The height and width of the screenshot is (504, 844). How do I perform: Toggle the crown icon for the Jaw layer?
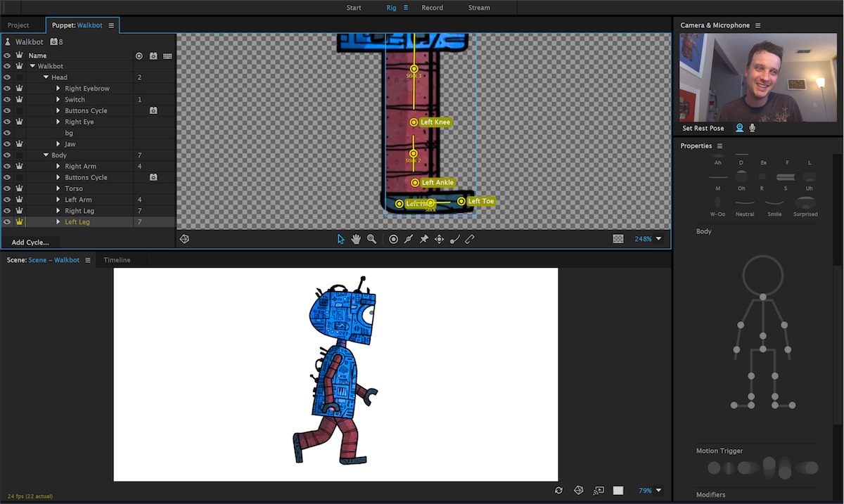(20, 144)
